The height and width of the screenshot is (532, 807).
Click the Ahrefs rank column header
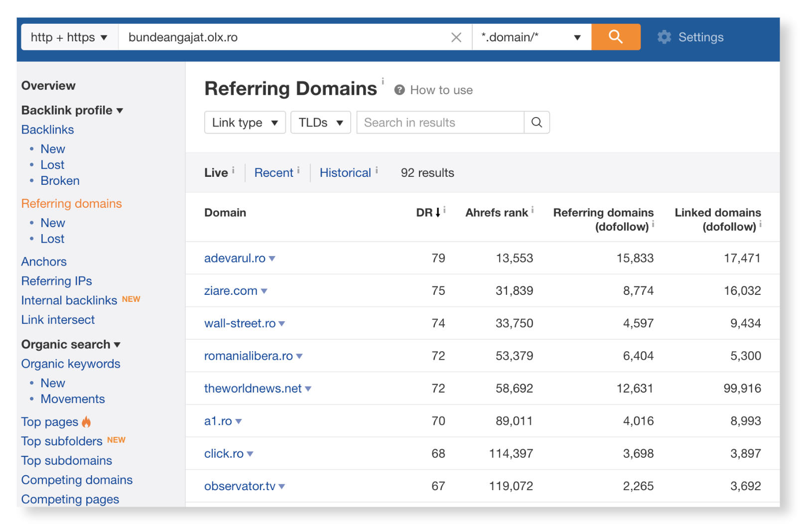click(x=497, y=213)
